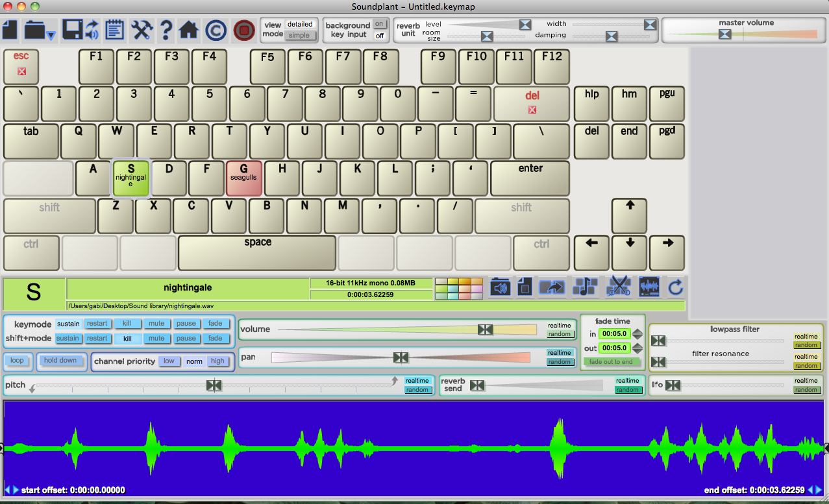Set keymode to sustain
This screenshot has width=829, height=504.
click(68, 323)
